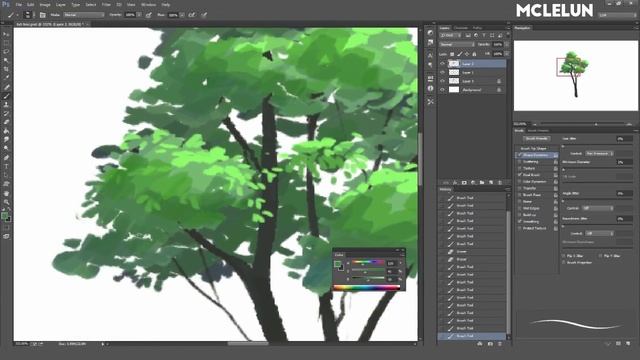Open the Filter menu
This screenshot has height=360, width=640.
(x=106, y=4)
